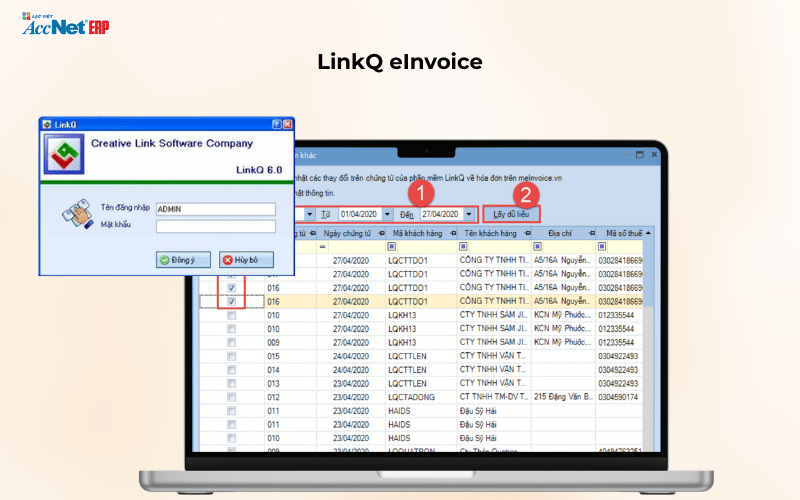
Task: Sort by Ngày chứng từ column header
Action: pos(347,233)
